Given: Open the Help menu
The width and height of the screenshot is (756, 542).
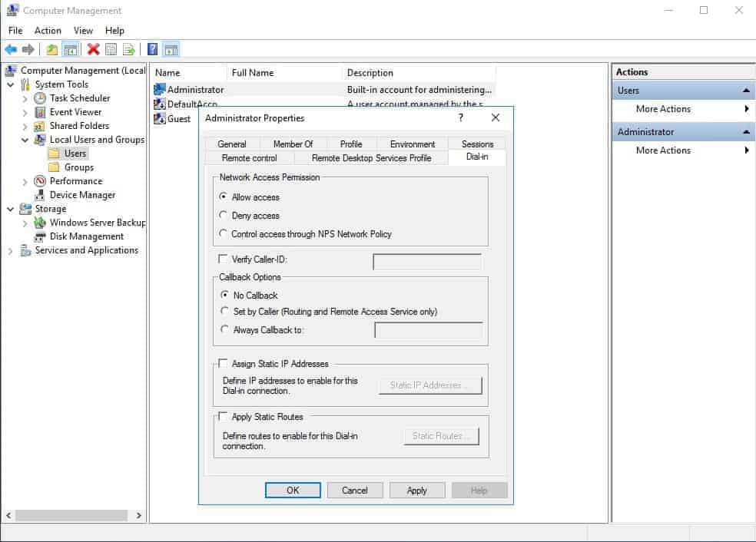Looking at the screenshot, I should point(114,31).
